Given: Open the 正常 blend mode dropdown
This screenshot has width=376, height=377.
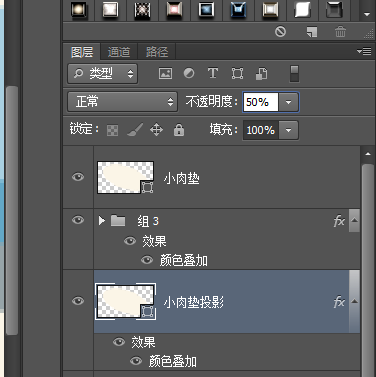Looking at the screenshot, I should (x=122, y=102).
